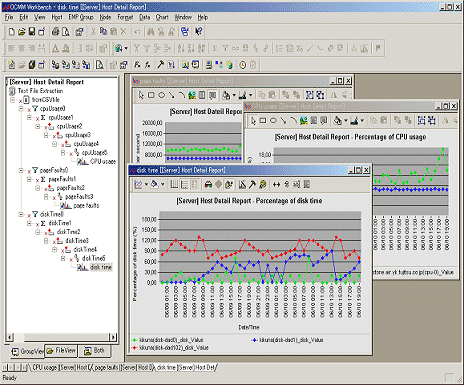464x385 pixels.
Task: Open the Host menu
Action: pyautogui.click(x=57, y=17)
